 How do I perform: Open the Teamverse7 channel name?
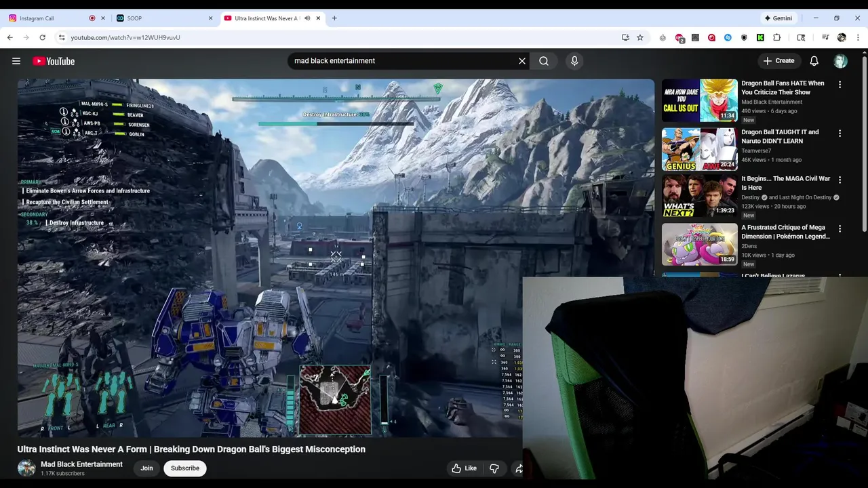(x=756, y=151)
